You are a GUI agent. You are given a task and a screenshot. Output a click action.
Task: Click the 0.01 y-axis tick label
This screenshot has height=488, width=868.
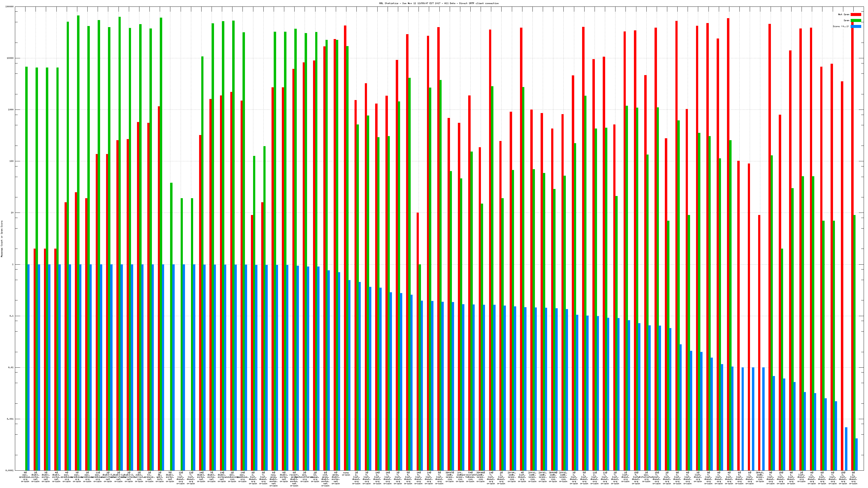(x=11, y=367)
